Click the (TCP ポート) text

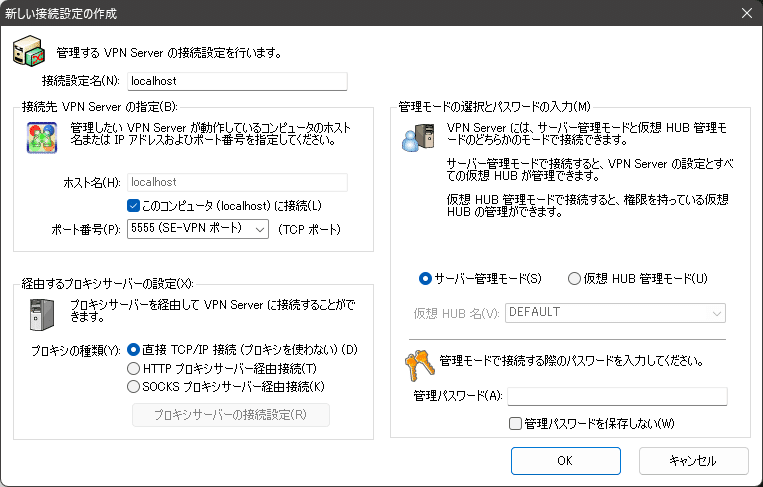tap(309, 229)
